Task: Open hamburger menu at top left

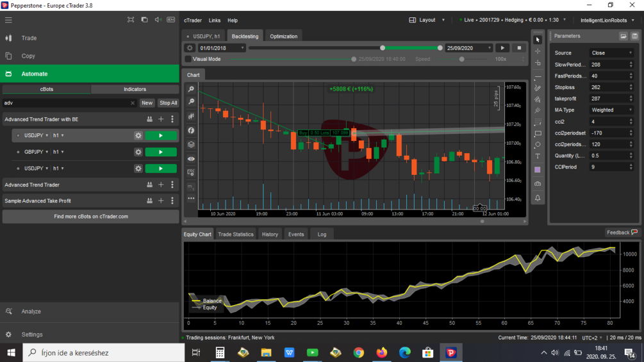Action: pos(8,20)
